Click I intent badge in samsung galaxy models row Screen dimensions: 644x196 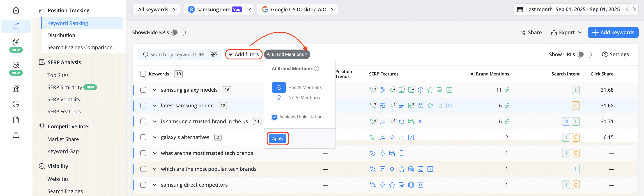click(576, 90)
